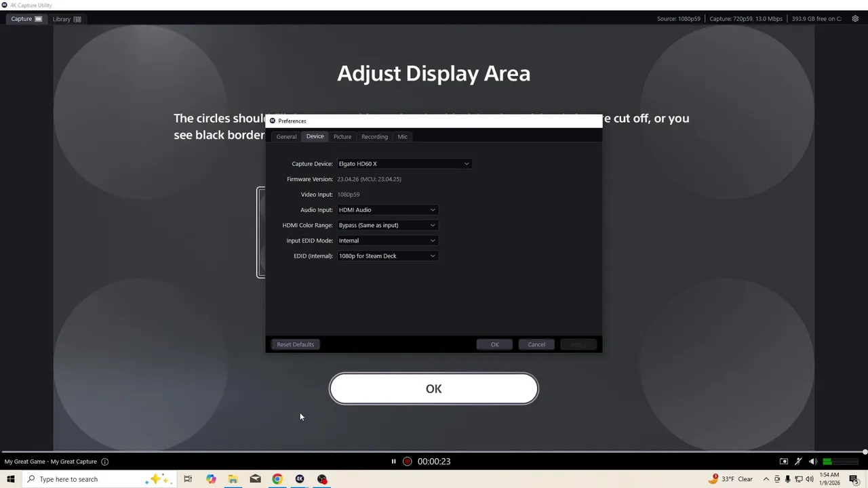This screenshot has height=488, width=868.
Task: Confirm Preferences with the OK button
Action: [x=494, y=344]
